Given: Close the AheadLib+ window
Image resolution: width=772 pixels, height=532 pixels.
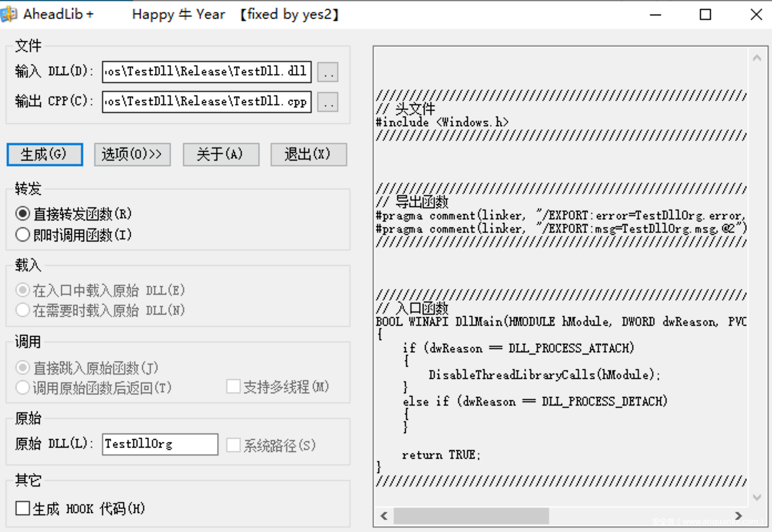Looking at the screenshot, I should [x=756, y=14].
